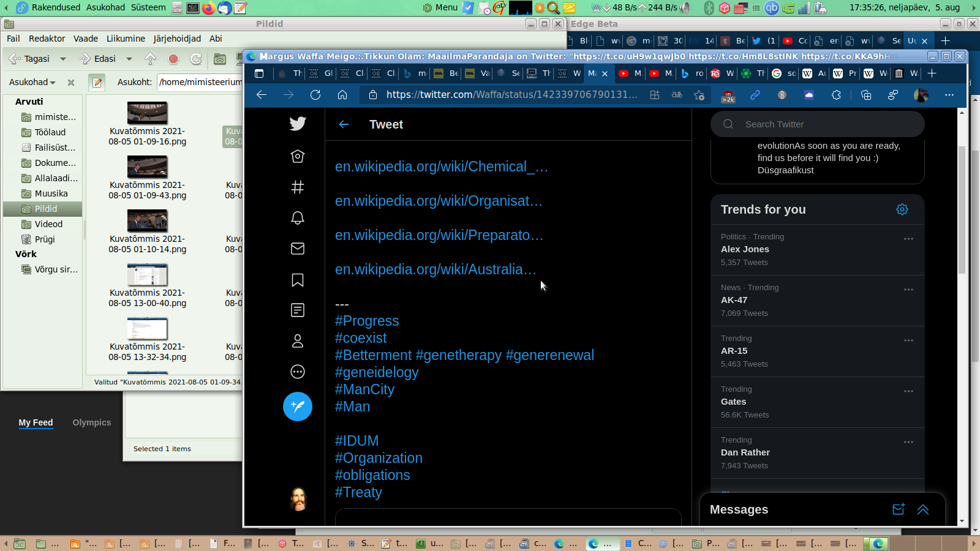Go up one folder in Pildid window
Image resolution: width=980 pixels, height=551 pixels.
pyautogui.click(x=150, y=59)
